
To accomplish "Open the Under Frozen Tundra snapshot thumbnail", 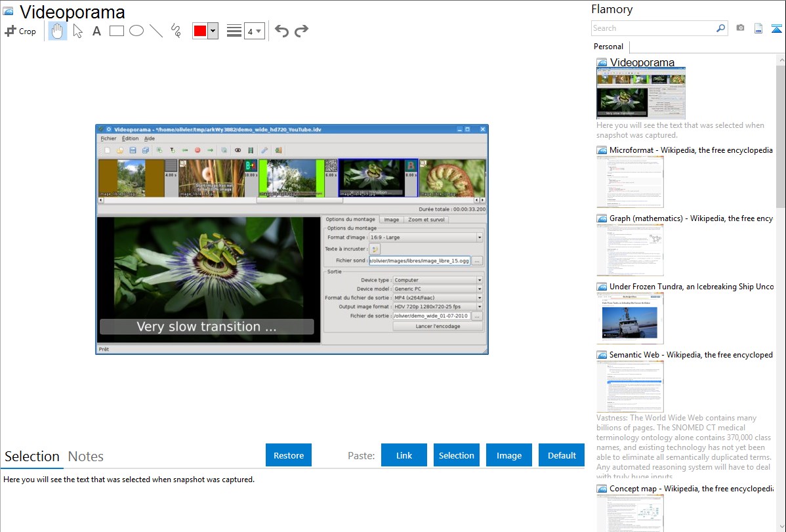I will coord(630,318).
